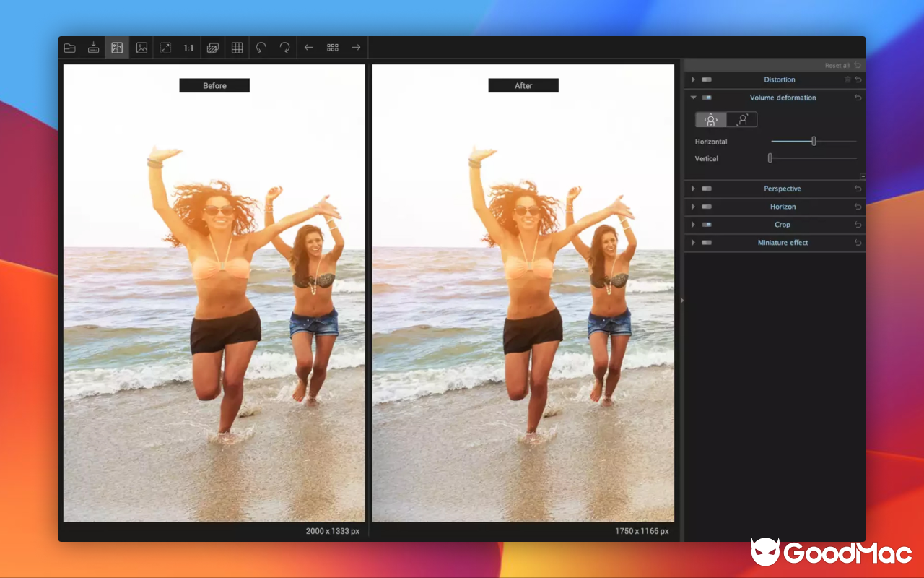Image resolution: width=924 pixels, height=578 pixels.
Task: Toggle the grid overlay icon
Action: point(237,48)
